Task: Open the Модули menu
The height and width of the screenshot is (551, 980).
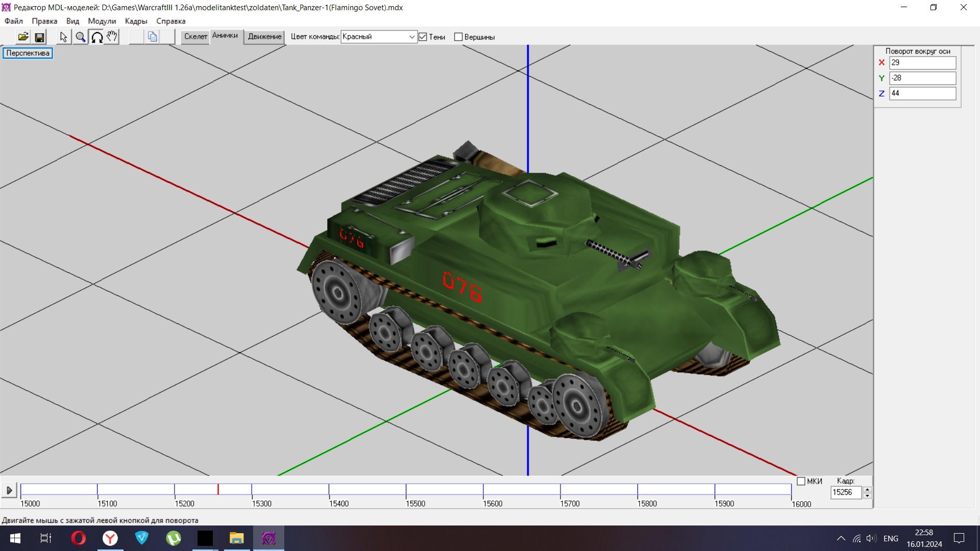Action: click(x=102, y=21)
